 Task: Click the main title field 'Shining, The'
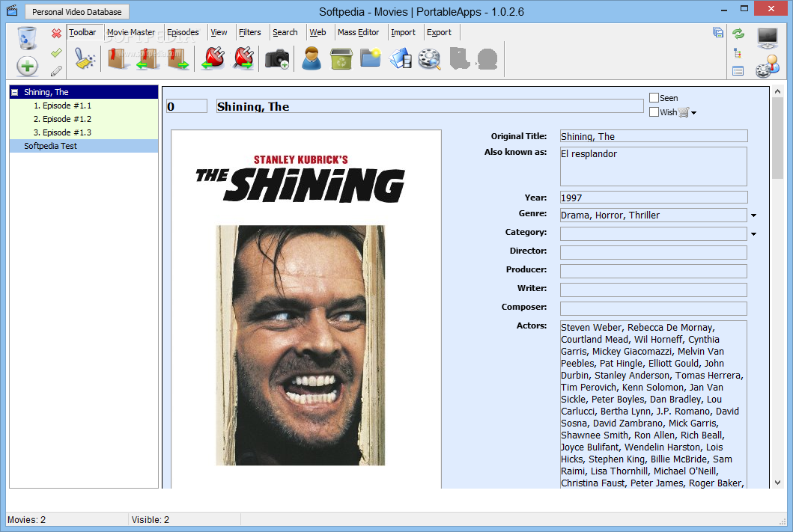[430, 106]
